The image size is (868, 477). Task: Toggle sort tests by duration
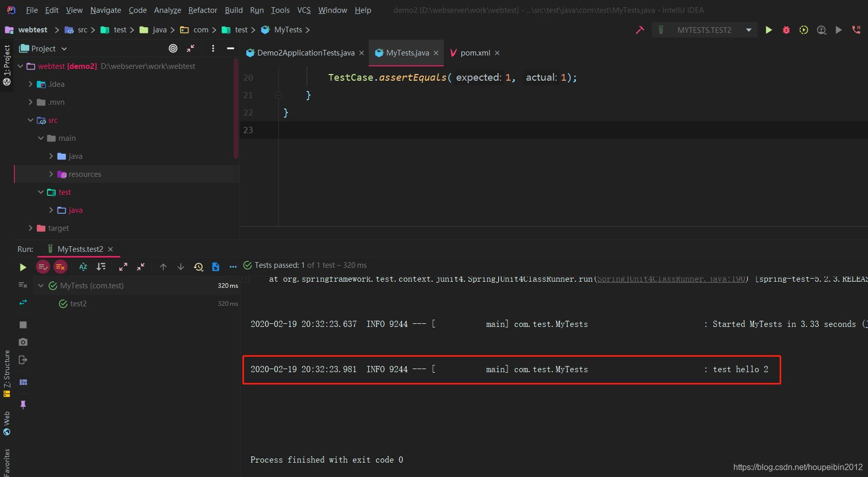101,267
